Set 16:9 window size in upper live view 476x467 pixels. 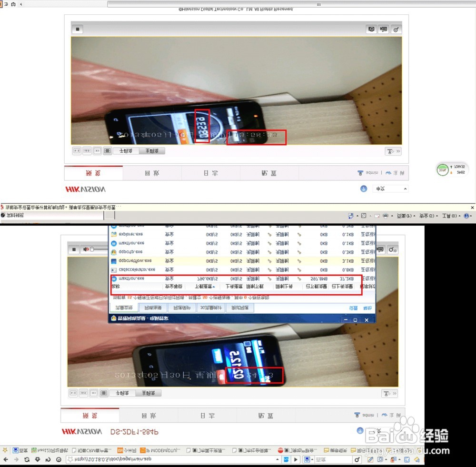(87, 150)
